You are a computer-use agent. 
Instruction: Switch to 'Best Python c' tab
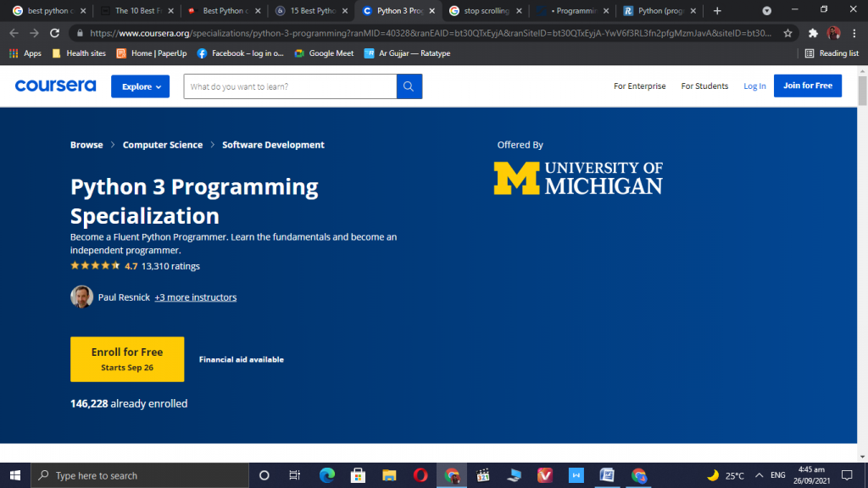pos(224,10)
